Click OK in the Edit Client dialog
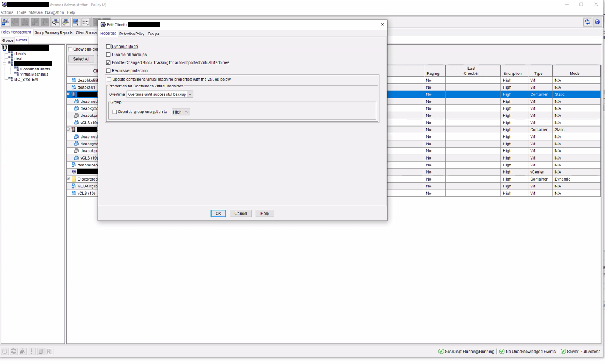 coord(218,213)
